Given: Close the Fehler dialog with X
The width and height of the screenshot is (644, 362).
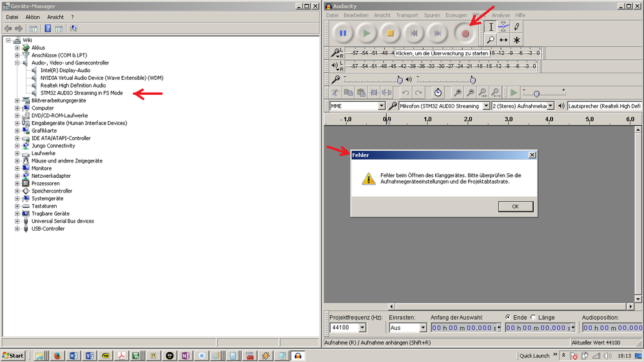Looking at the screenshot, I should (532, 155).
